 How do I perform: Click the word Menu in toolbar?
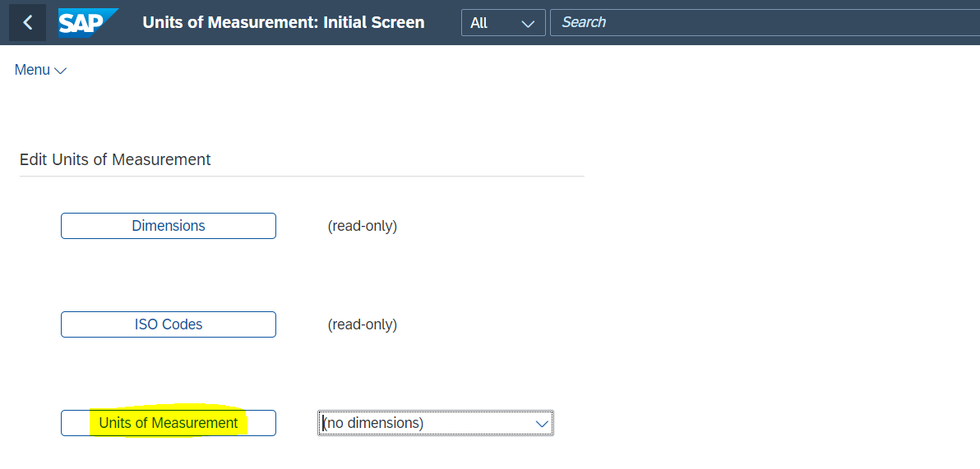[x=32, y=70]
